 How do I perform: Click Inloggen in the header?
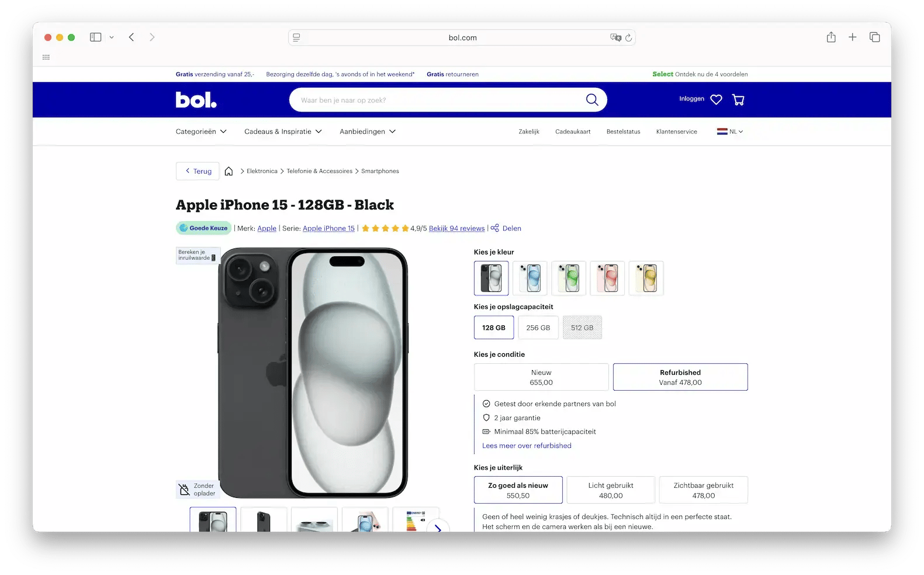coord(691,99)
